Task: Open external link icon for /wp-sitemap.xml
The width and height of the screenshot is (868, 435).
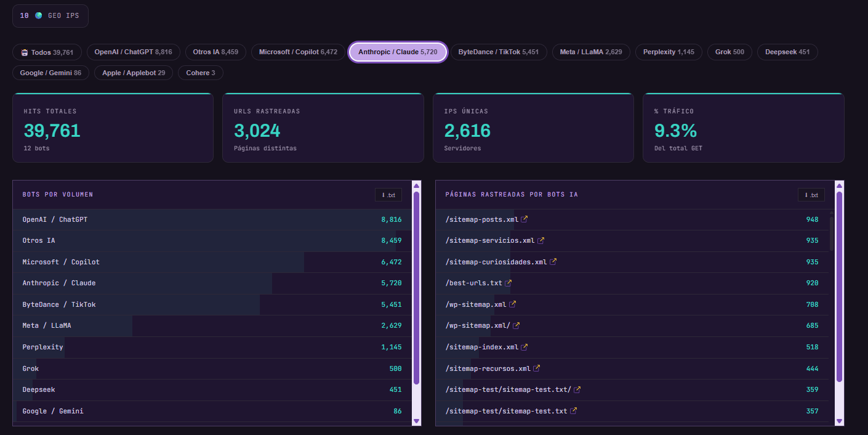Action: pyautogui.click(x=513, y=304)
